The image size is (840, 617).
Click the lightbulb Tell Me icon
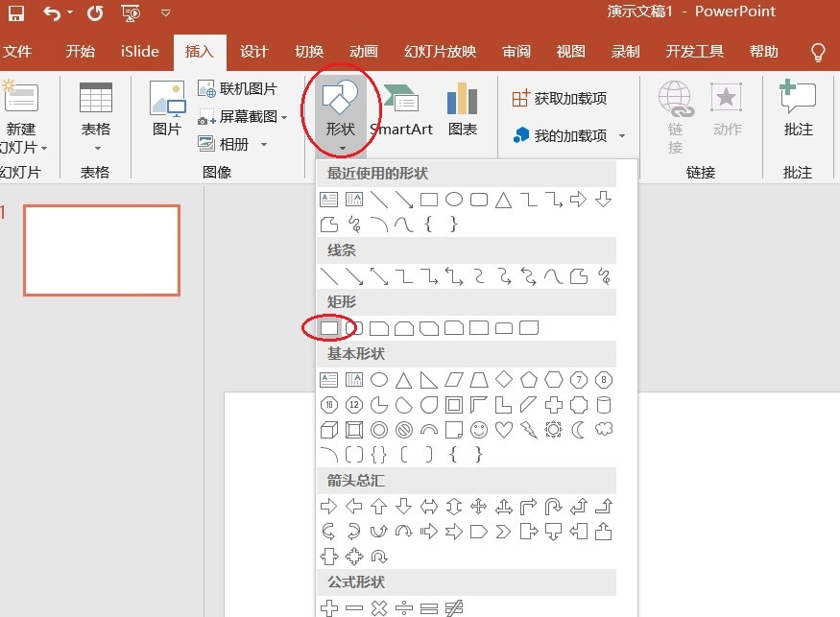818,52
